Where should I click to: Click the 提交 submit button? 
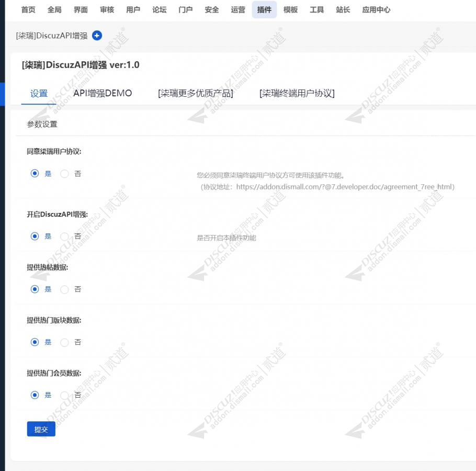41,429
